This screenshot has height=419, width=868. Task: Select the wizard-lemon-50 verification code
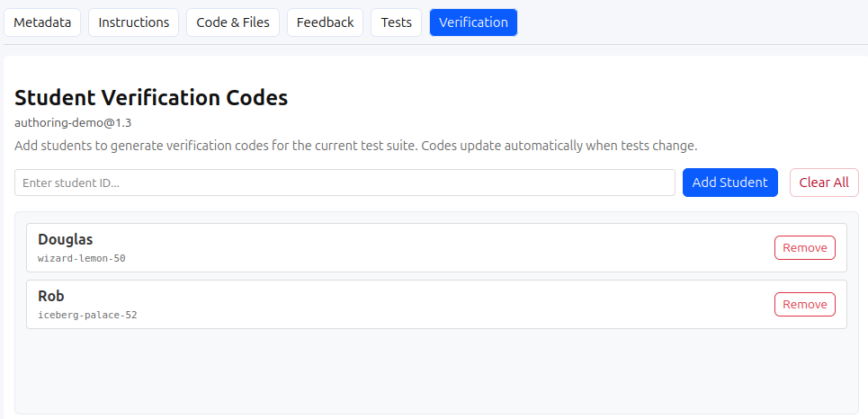coord(82,258)
